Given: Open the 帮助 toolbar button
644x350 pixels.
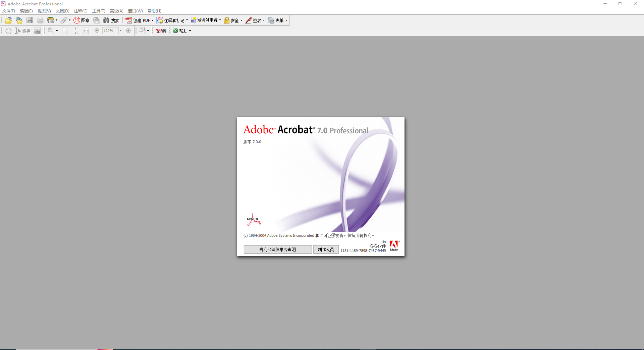Looking at the screenshot, I should tap(182, 31).
